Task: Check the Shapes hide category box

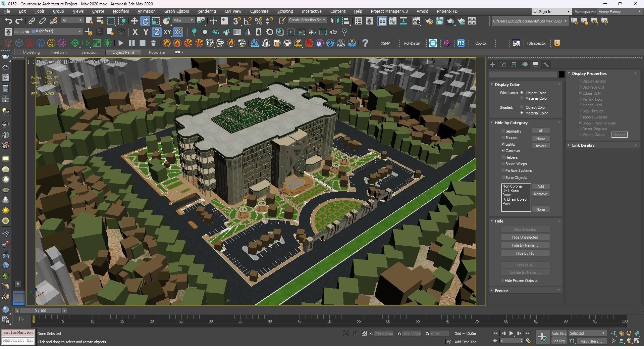Action: coord(503,138)
